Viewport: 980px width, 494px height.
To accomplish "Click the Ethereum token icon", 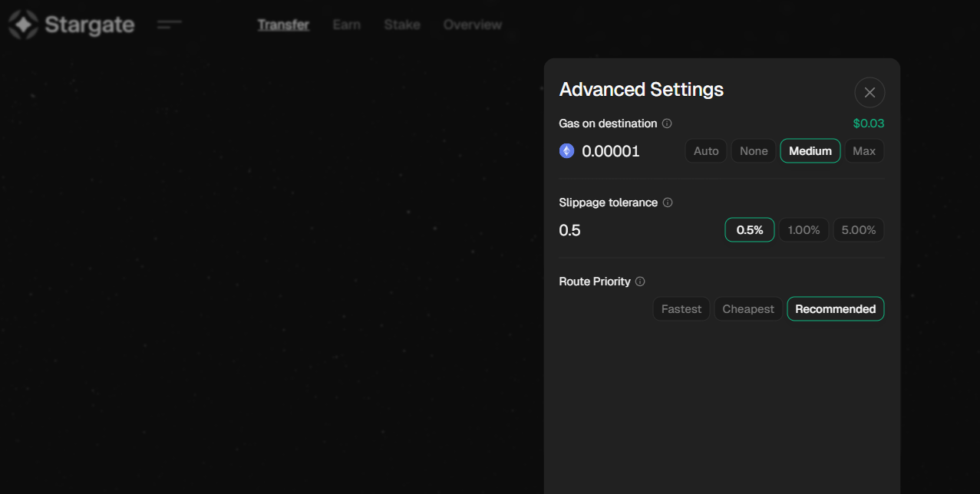I will pyautogui.click(x=566, y=151).
